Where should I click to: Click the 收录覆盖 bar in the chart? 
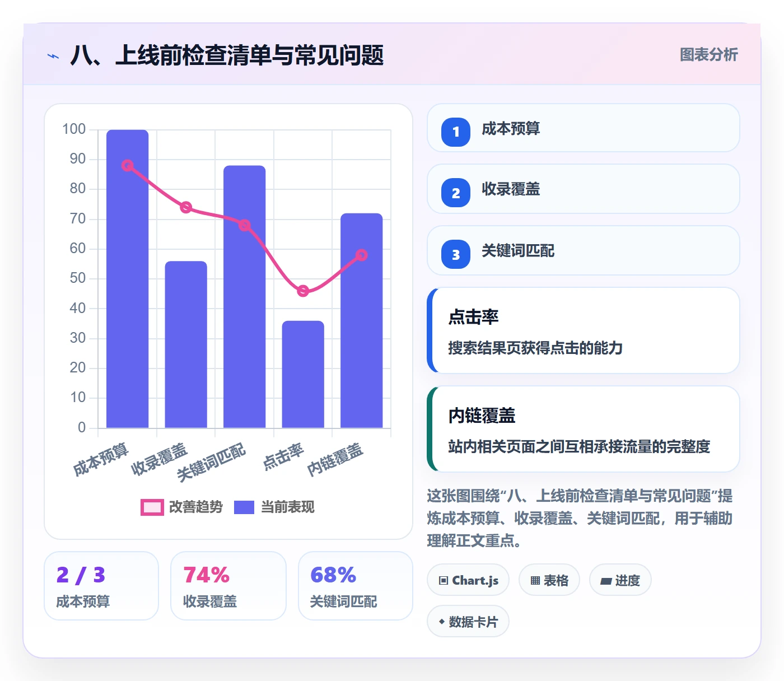pyautogui.click(x=186, y=344)
